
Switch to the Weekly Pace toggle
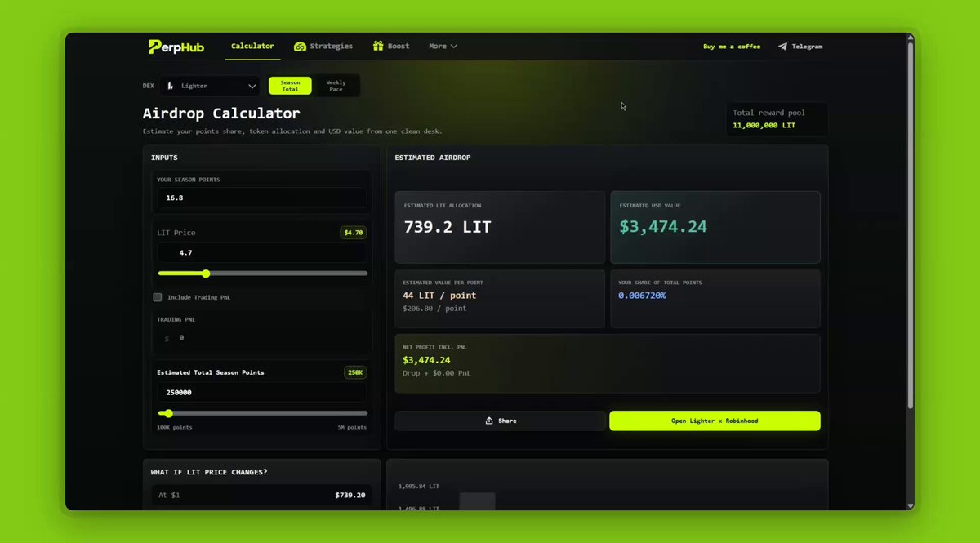[336, 86]
